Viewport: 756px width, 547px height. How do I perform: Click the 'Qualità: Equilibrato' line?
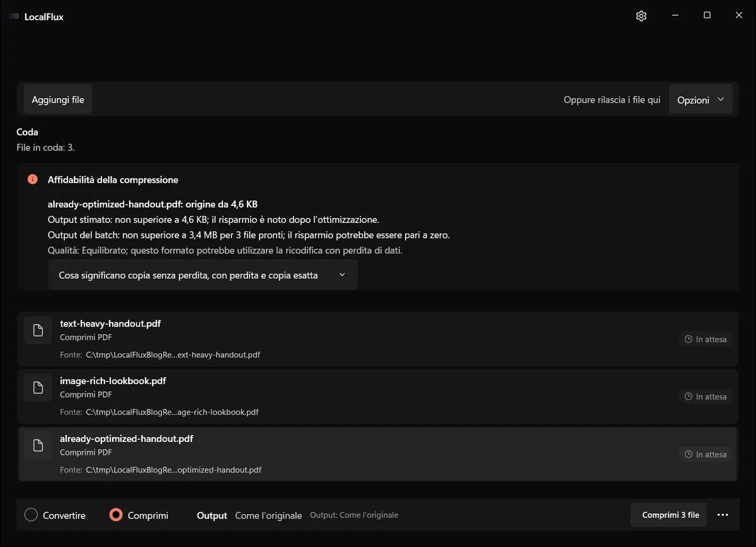(x=225, y=250)
